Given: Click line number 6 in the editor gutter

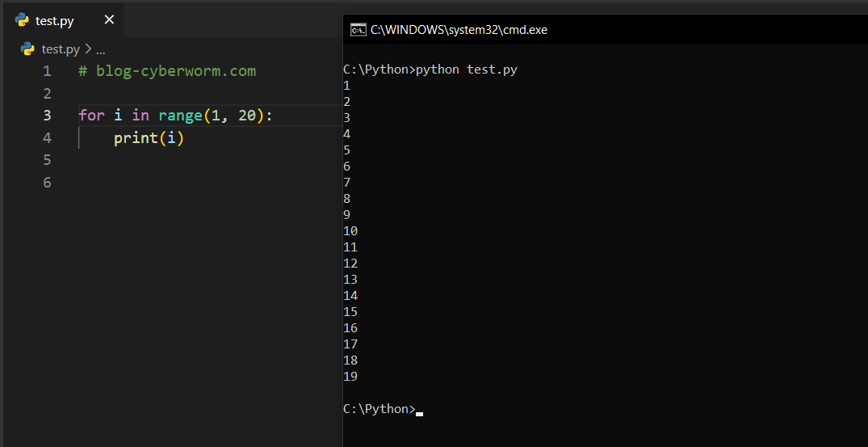Looking at the screenshot, I should (47, 183).
